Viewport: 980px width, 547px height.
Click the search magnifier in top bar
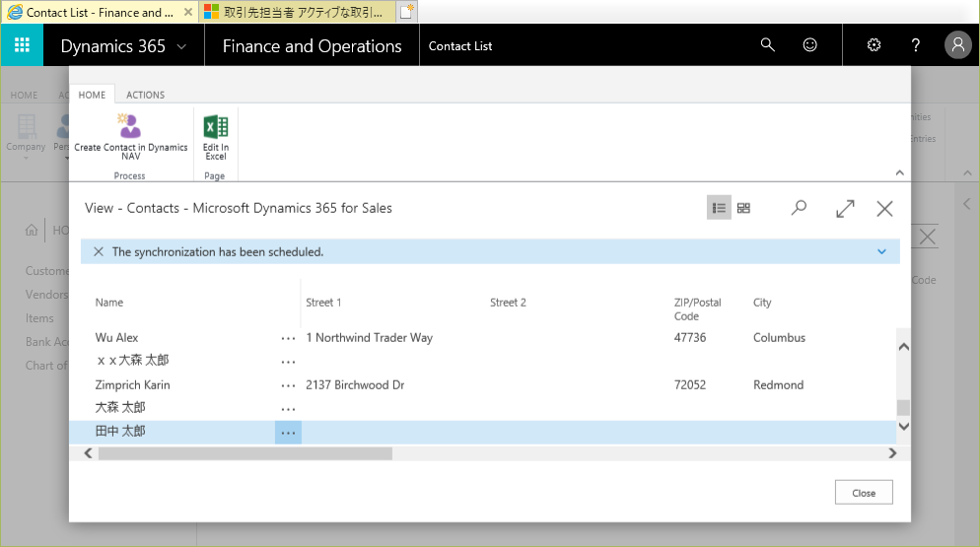768,45
